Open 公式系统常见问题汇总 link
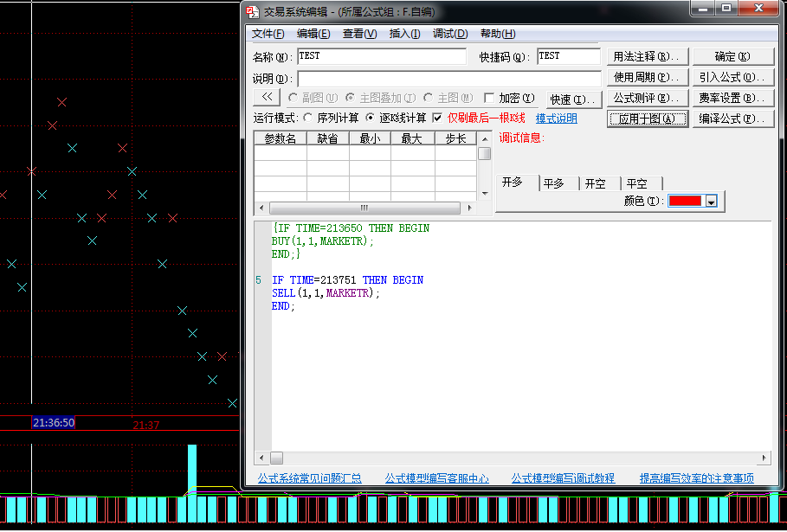 coord(310,478)
